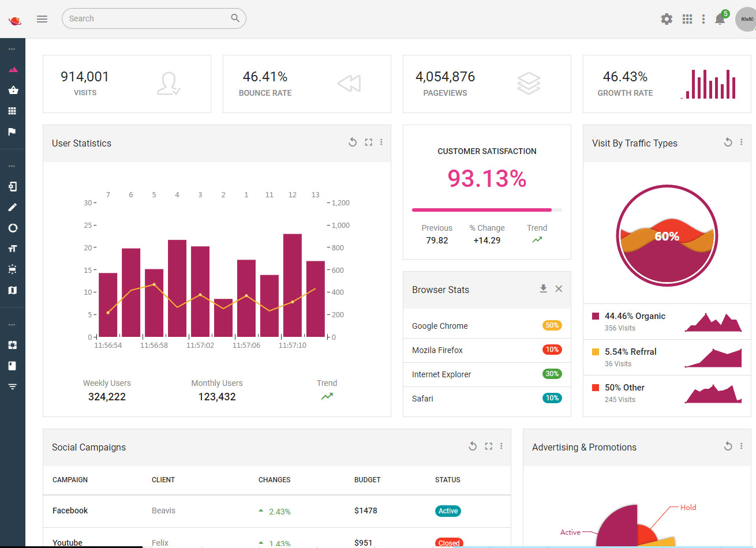
Task: Open Visit By Traffic Types options menu
Action: click(742, 142)
